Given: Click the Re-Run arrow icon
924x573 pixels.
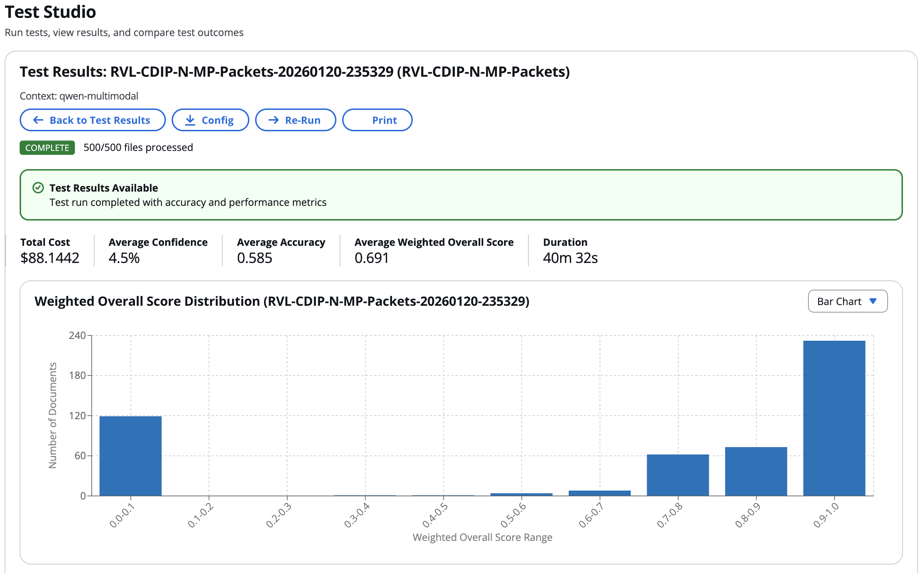Looking at the screenshot, I should [x=274, y=120].
